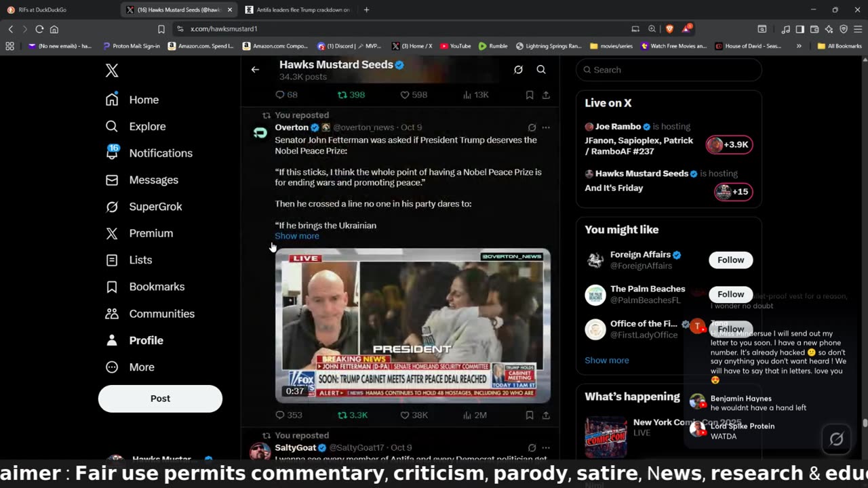Join Joe Rambo's live space +3.9K
Viewport: 868px width, 488px height.
(x=729, y=144)
